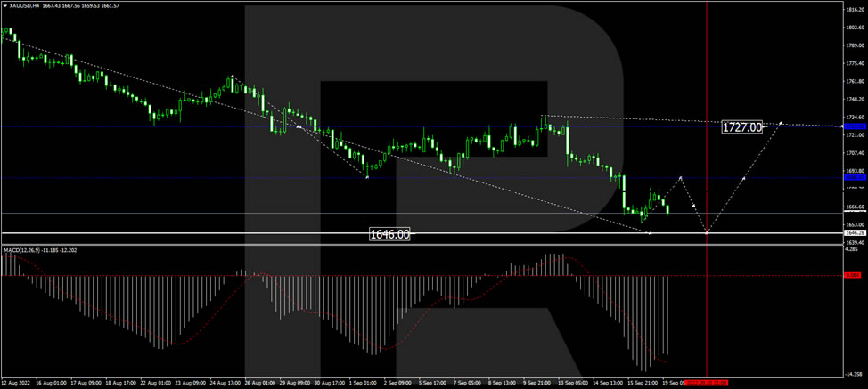Click the 1775.40 value on the price scale

(855, 63)
